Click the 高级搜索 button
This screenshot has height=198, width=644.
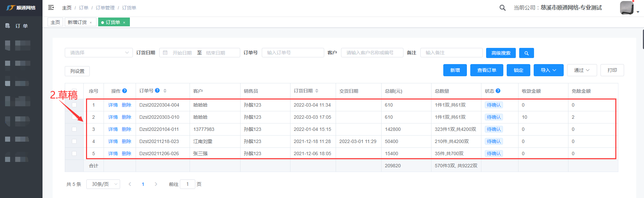tap(501, 53)
